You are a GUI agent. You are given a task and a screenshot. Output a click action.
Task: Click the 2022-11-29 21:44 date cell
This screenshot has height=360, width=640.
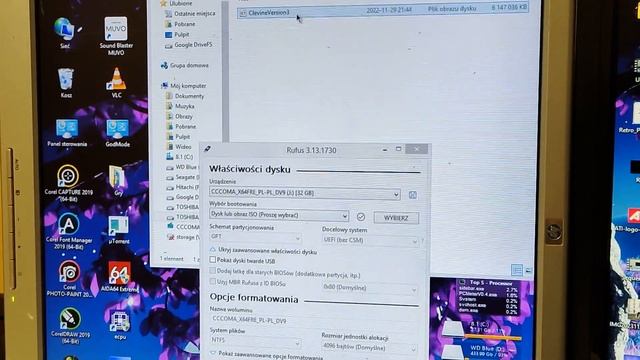389,10
